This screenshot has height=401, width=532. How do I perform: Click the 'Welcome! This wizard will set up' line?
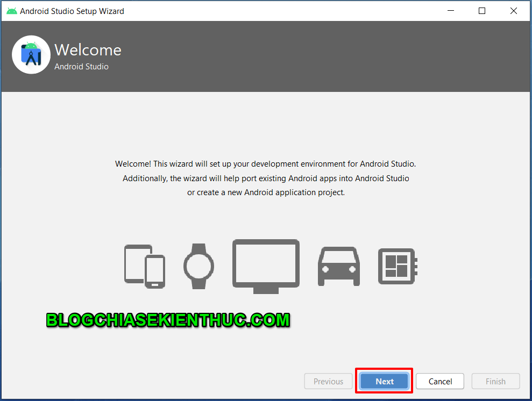coord(265,164)
